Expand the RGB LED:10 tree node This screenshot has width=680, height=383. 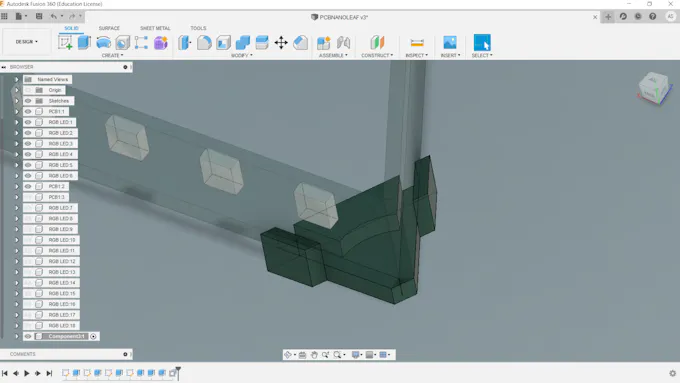point(16,240)
